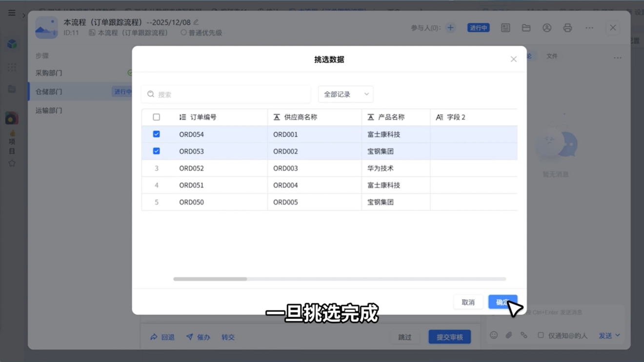Image resolution: width=644 pixels, height=362 pixels.
Task: Click the 发送 button
Action: click(605, 335)
